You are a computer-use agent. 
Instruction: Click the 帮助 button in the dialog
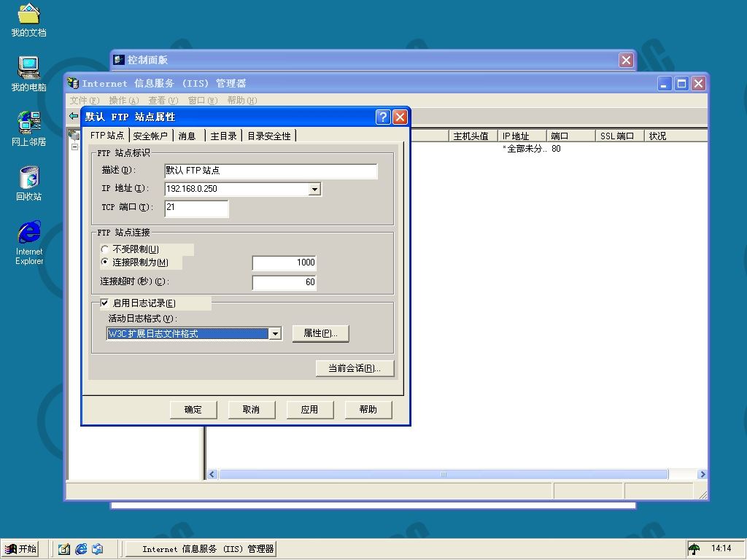point(368,410)
